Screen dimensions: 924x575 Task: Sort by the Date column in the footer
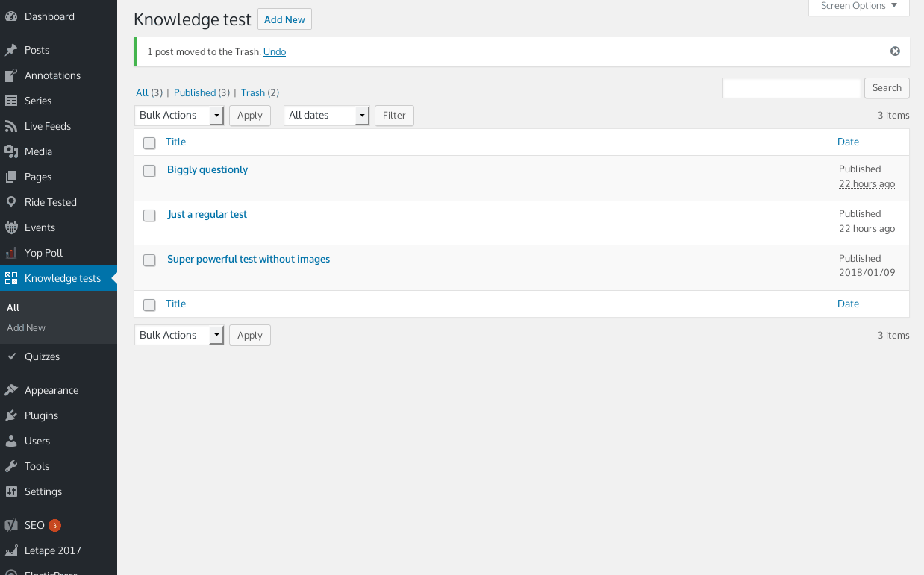click(x=848, y=304)
